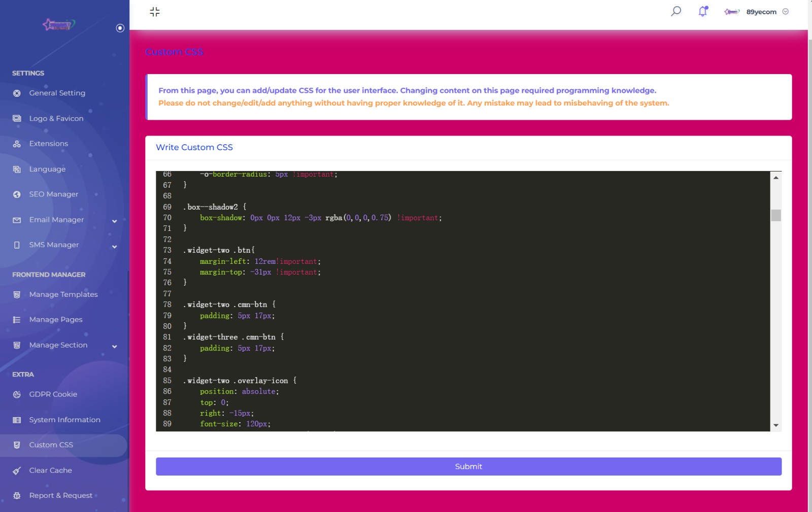Open the Logo & Favicon menu item
812x512 pixels.
click(x=56, y=119)
